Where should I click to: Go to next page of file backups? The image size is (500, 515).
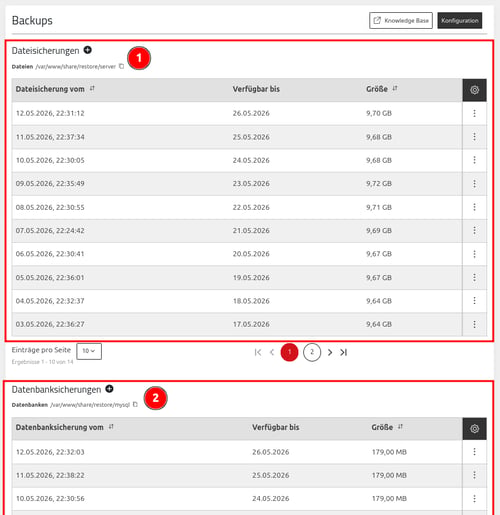coord(330,352)
